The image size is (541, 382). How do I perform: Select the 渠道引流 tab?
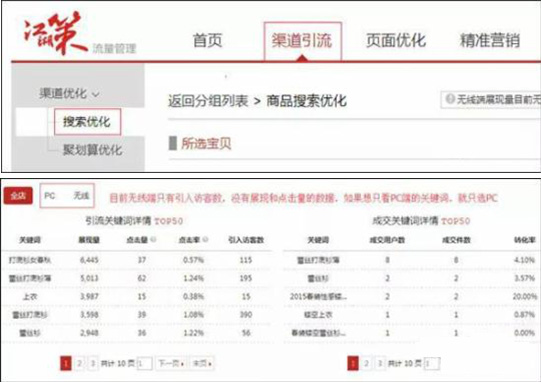(303, 41)
